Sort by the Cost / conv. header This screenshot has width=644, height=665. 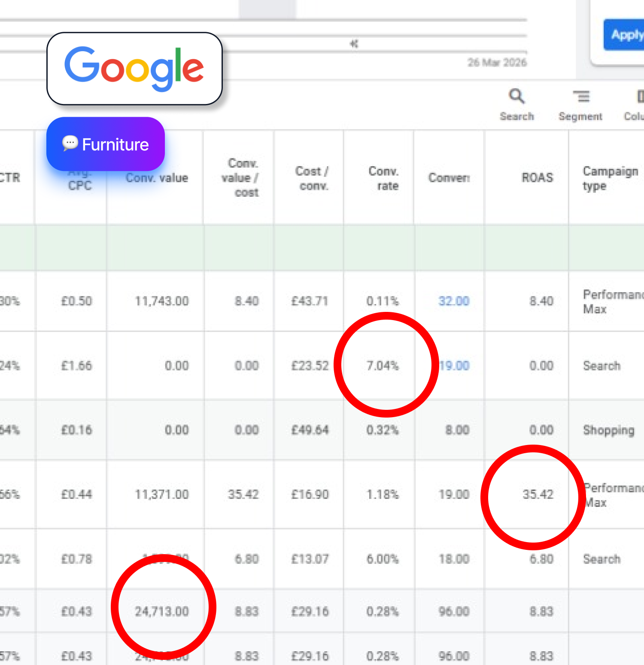(x=312, y=178)
